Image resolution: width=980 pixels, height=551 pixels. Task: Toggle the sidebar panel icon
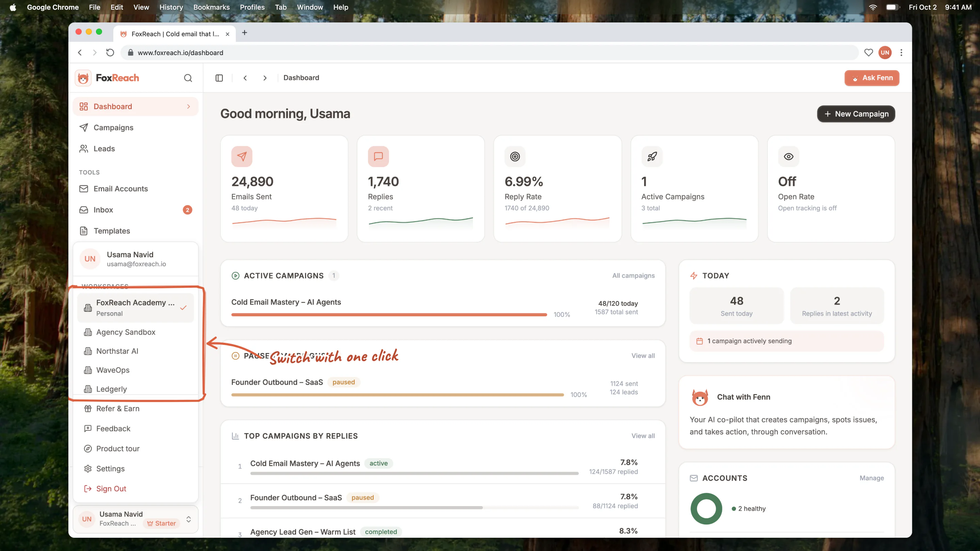219,78
